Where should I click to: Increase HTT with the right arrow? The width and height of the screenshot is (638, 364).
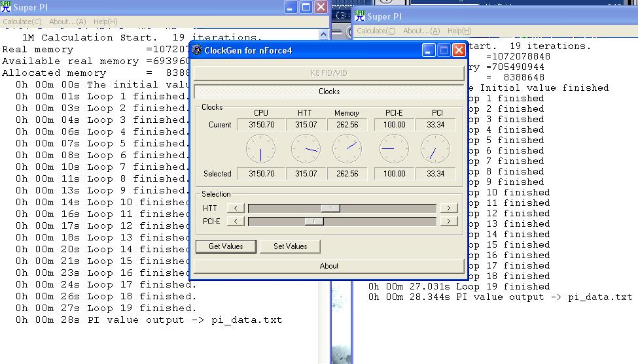449,208
